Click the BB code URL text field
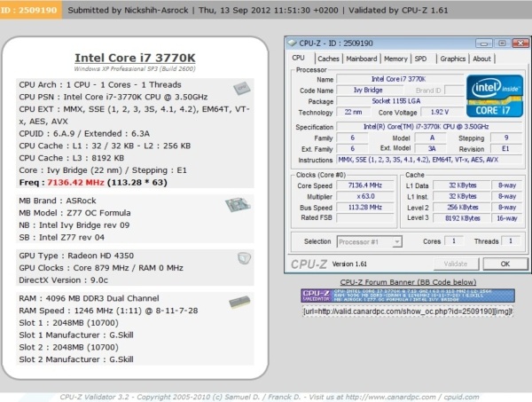This screenshot has height=402, width=532. click(x=408, y=311)
